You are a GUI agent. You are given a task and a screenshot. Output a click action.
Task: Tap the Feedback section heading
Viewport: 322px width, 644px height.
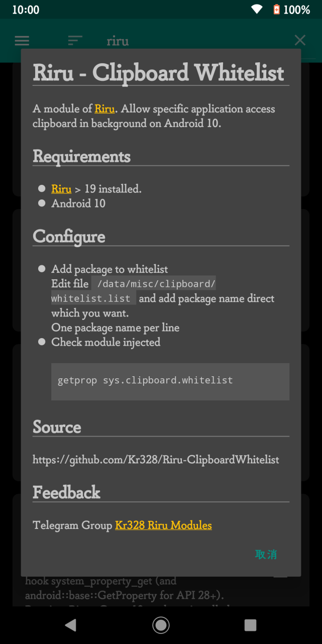tap(66, 492)
